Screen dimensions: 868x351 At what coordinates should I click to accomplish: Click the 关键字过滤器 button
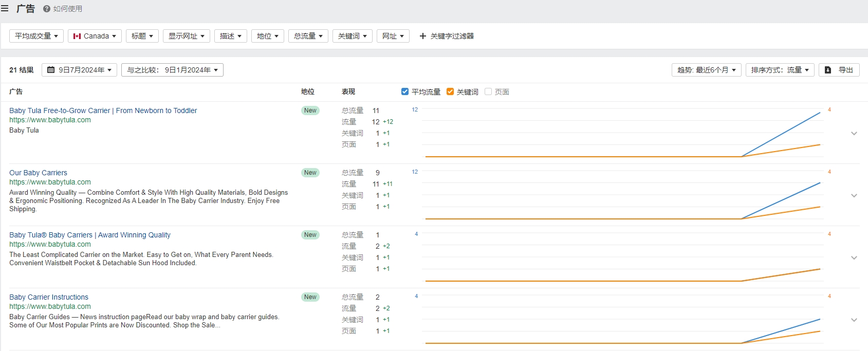[x=447, y=36]
